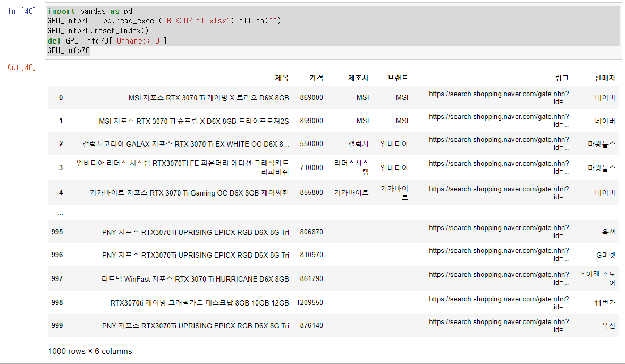625x364 pixels.
Task: Click the import pandas as pd line
Action: 90,11
